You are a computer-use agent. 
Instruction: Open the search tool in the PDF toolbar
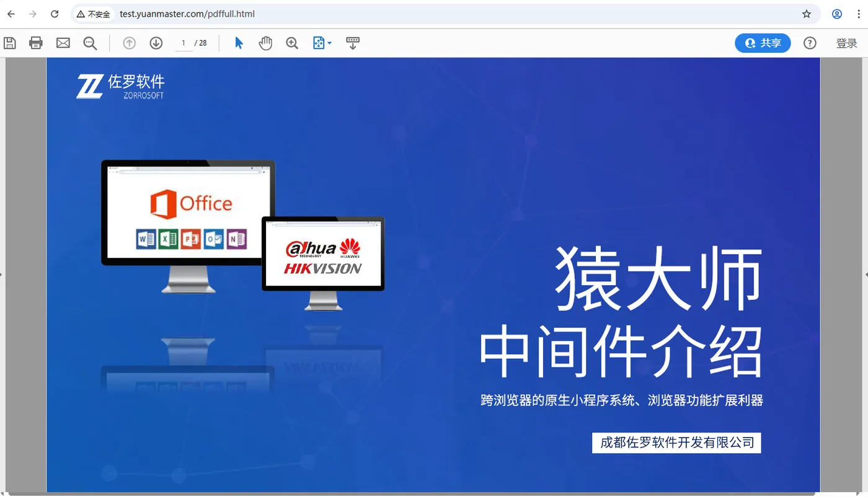pyautogui.click(x=90, y=43)
